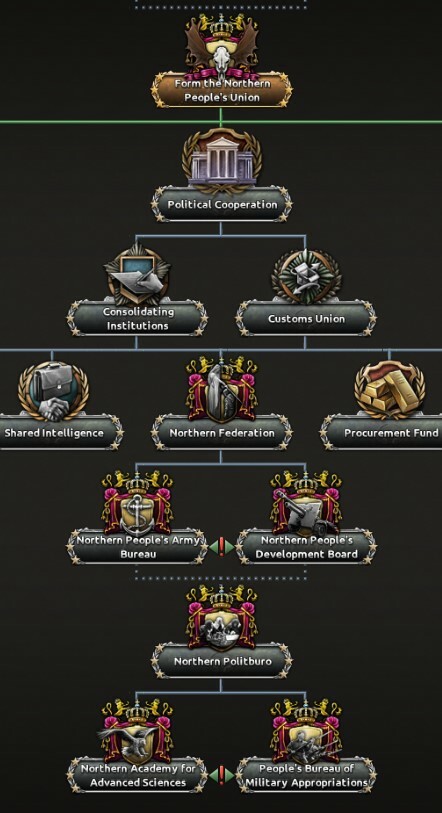
Task: Pick the Customs Union focus label
Action: click(306, 318)
